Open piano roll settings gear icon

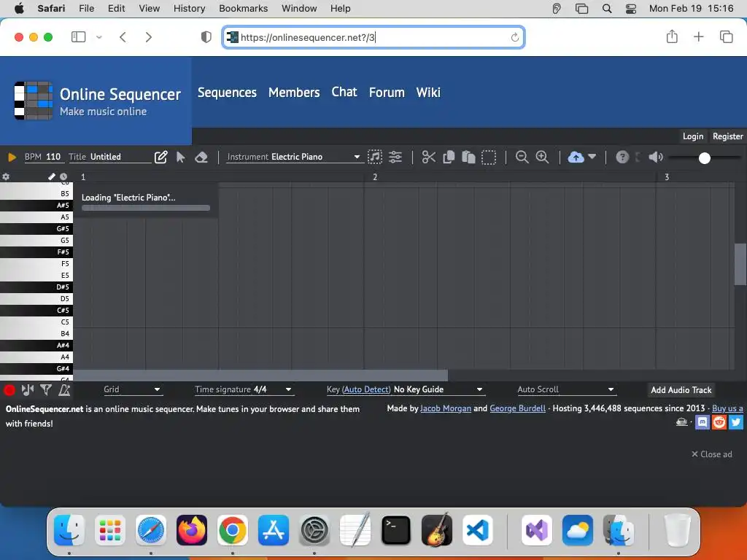point(6,176)
